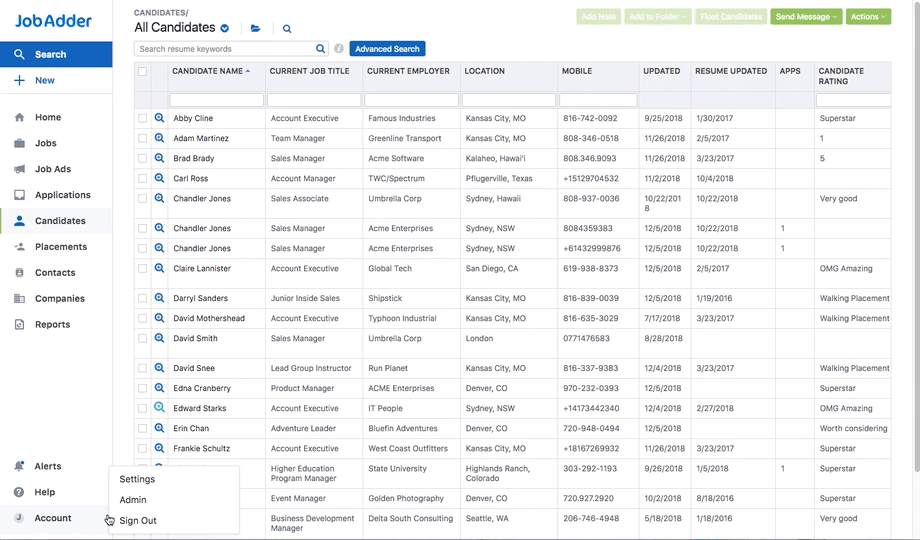
Task: Open the Send Message dropdown
Action: (806, 17)
